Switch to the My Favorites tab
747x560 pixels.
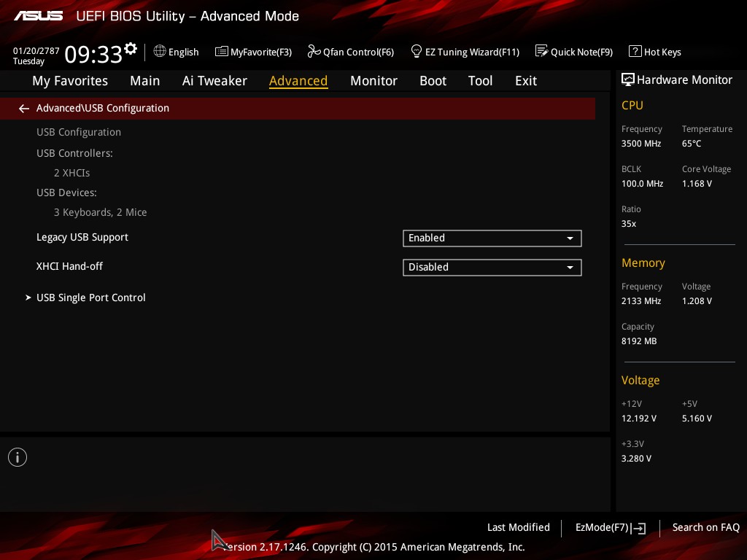70,81
